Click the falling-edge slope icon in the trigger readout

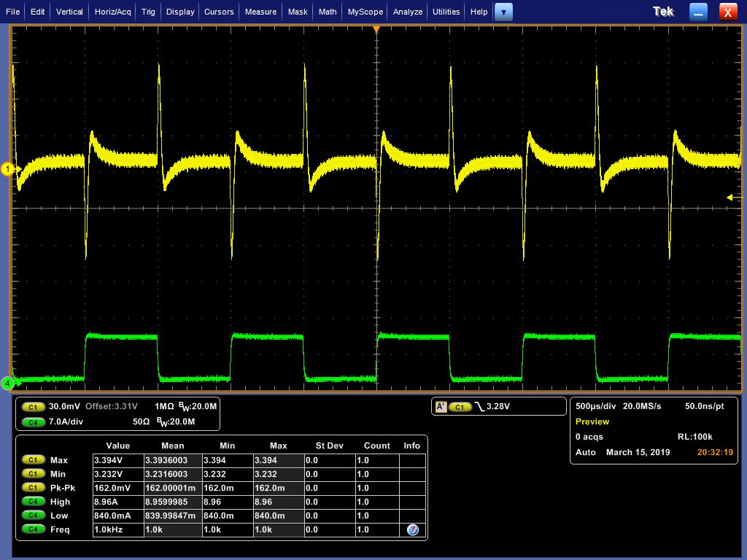click(479, 407)
